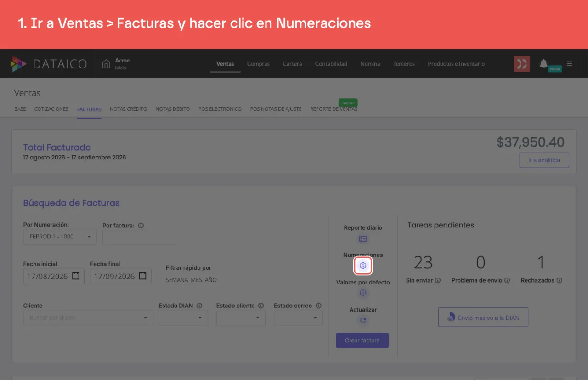Open the notifications bell
This screenshot has width=588, height=380.
pos(543,63)
